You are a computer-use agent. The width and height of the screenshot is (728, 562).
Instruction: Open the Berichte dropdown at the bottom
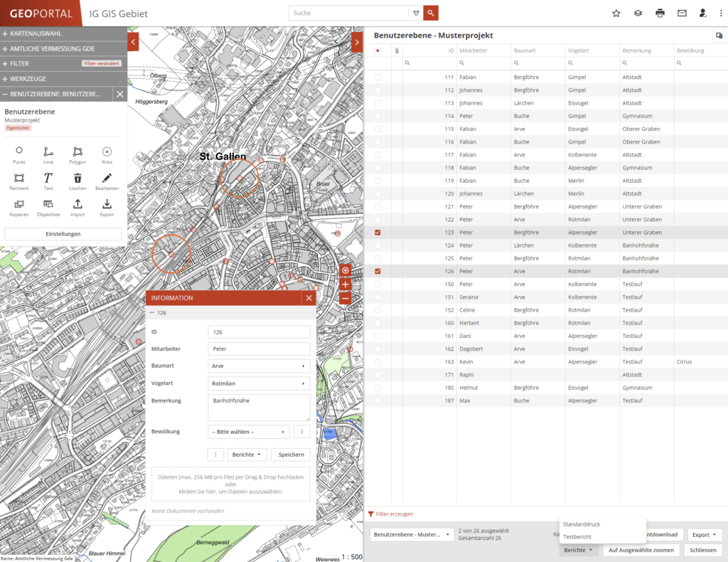[x=579, y=549]
